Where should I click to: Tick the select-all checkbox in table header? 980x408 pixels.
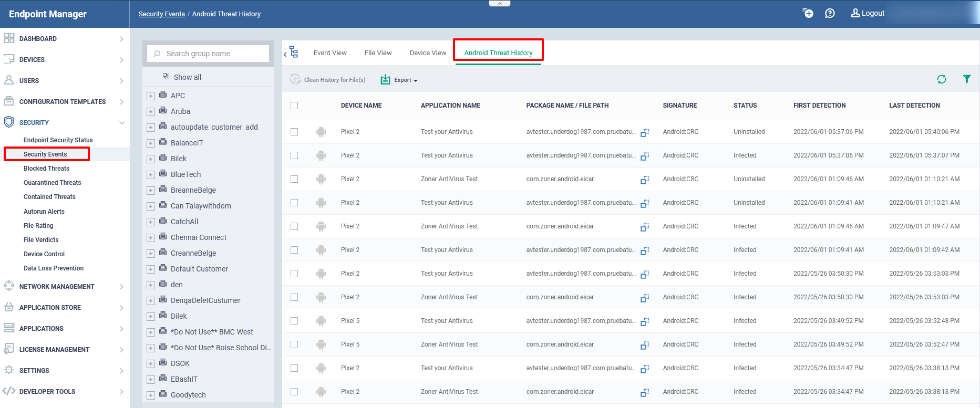click(294, 106)
